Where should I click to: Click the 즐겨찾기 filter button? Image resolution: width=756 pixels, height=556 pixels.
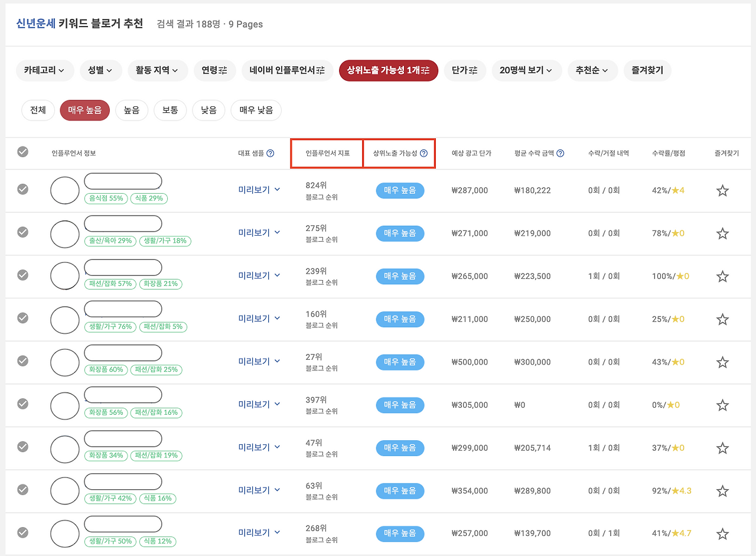coord(647,70)
